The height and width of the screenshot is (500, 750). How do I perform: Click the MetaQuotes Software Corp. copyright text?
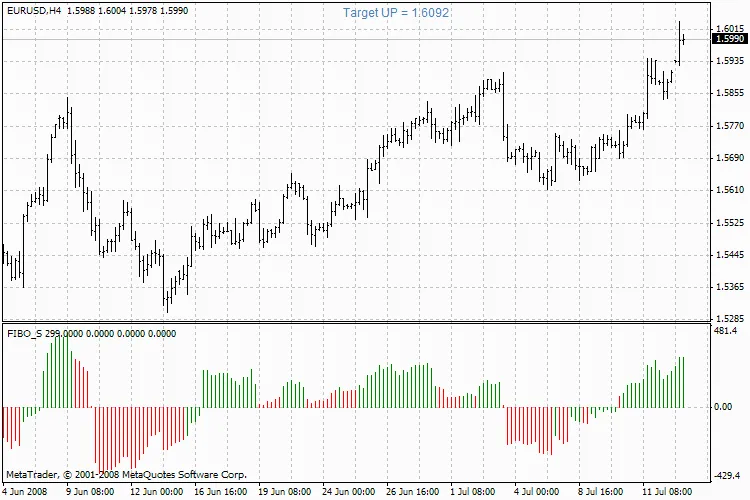click(x=125, y=474)
